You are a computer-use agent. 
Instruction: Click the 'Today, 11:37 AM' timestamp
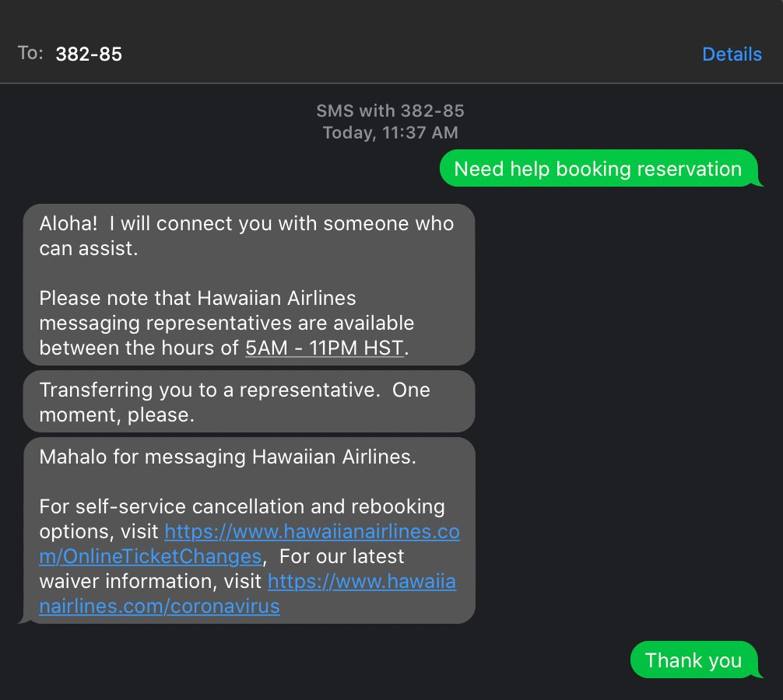tap(390, 132)
